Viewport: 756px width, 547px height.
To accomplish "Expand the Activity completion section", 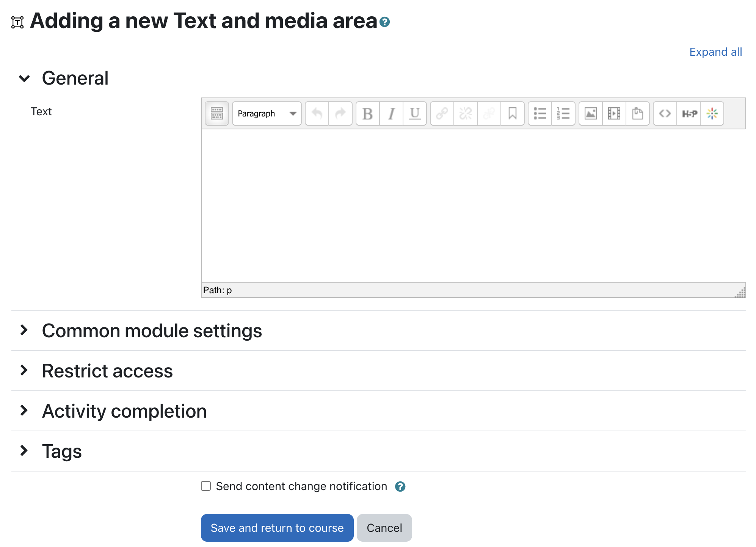I will point(124,411).
